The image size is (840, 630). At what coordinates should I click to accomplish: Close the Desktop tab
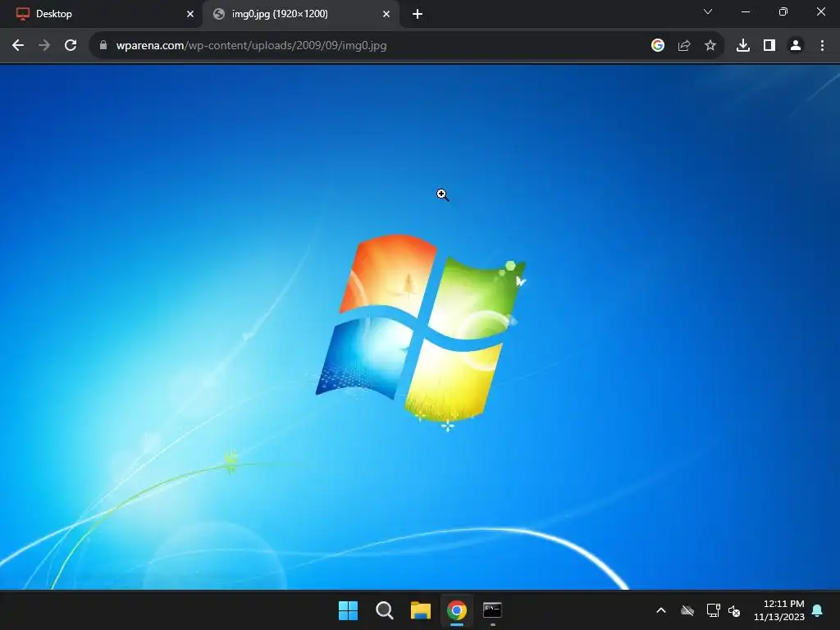(190, 15)
